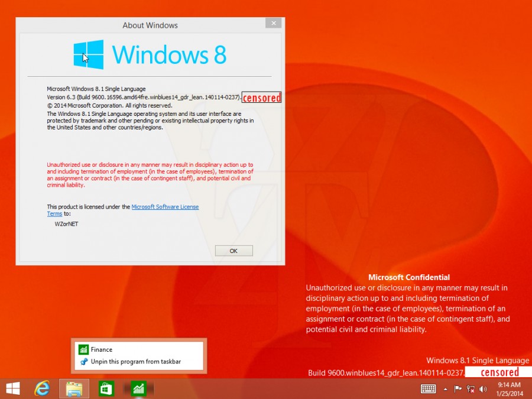
Task: Close the About Windows dialog
Action: coord(273,24)
